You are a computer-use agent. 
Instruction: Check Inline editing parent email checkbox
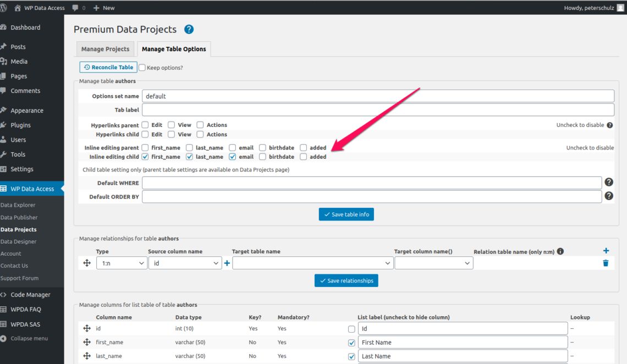[x=232, y=147]
